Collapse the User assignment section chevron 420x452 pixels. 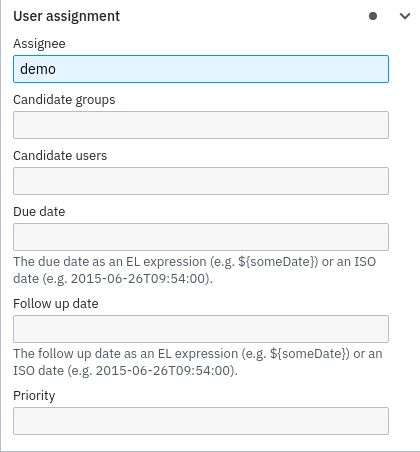tap(405, 16)
